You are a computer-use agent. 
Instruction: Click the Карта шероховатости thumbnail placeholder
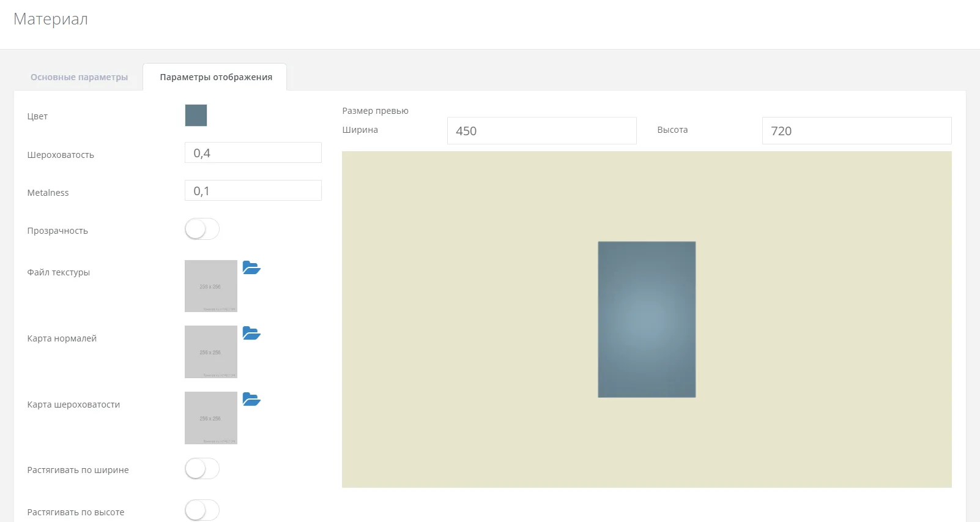click(211, 418)
